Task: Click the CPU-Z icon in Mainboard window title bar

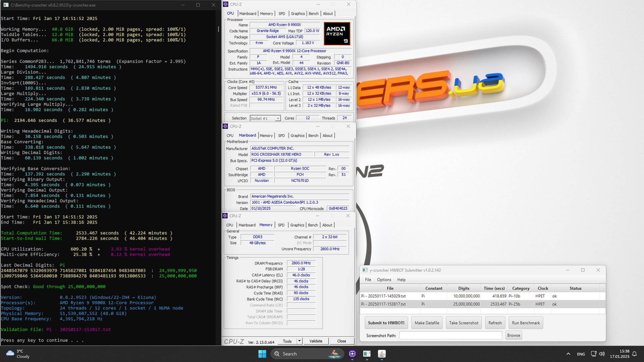Action: pyautogui.click(x=225, y=126)
